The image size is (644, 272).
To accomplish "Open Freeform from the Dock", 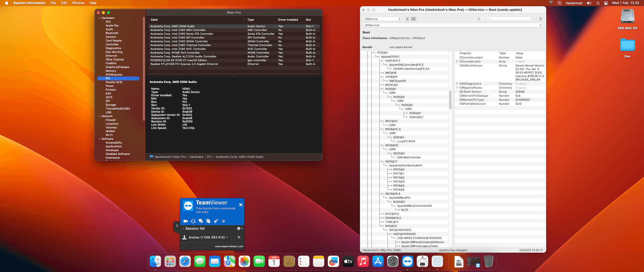I will pyautogui.click(x=333, y=261).
